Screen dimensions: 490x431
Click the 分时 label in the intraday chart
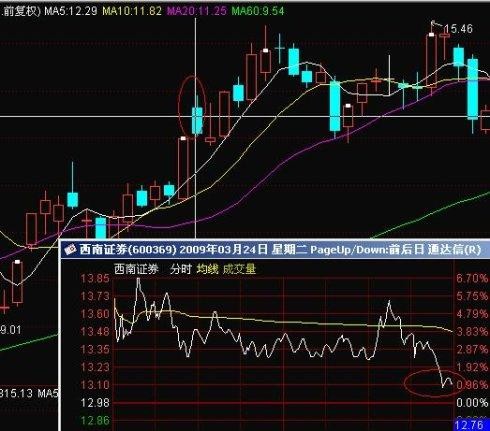(180, 269)
